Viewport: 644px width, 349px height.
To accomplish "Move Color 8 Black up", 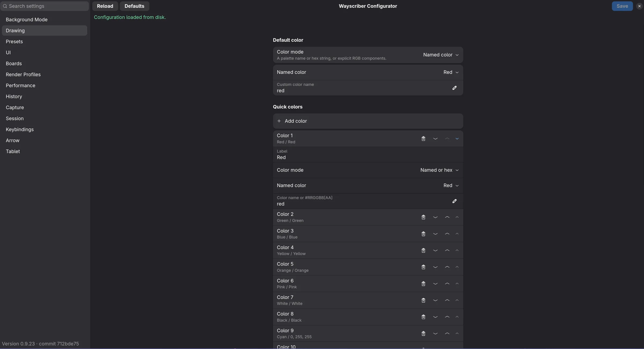I will [447, 317].
